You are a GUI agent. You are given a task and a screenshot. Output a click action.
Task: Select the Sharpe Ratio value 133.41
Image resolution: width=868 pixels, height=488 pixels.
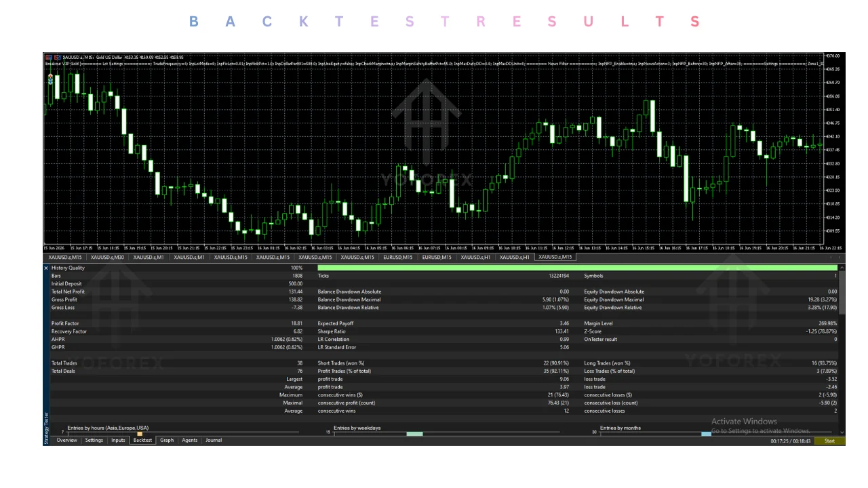click(x=561, y=331)
